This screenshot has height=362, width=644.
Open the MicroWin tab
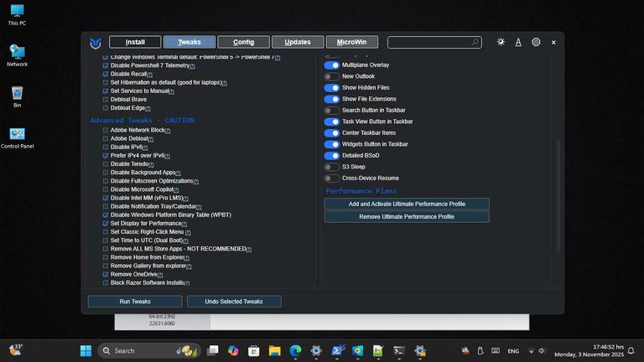tap(352, 42)
